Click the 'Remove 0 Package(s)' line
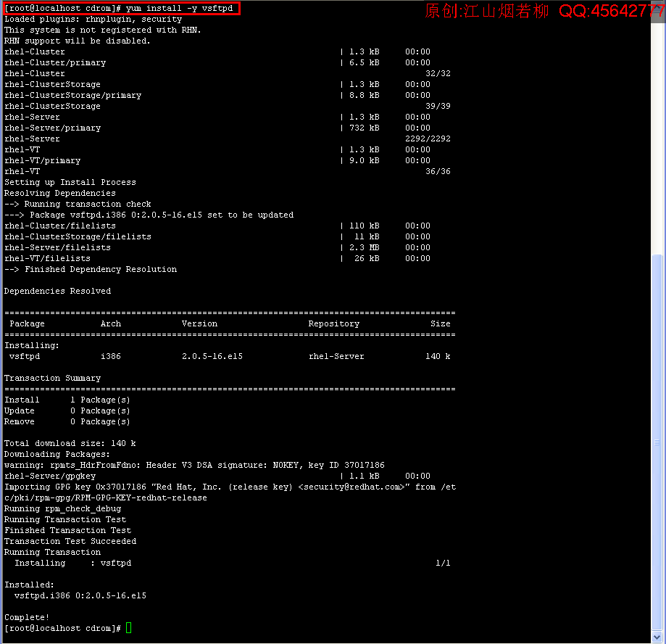This screenshot has width=666, height=644. 67,421
